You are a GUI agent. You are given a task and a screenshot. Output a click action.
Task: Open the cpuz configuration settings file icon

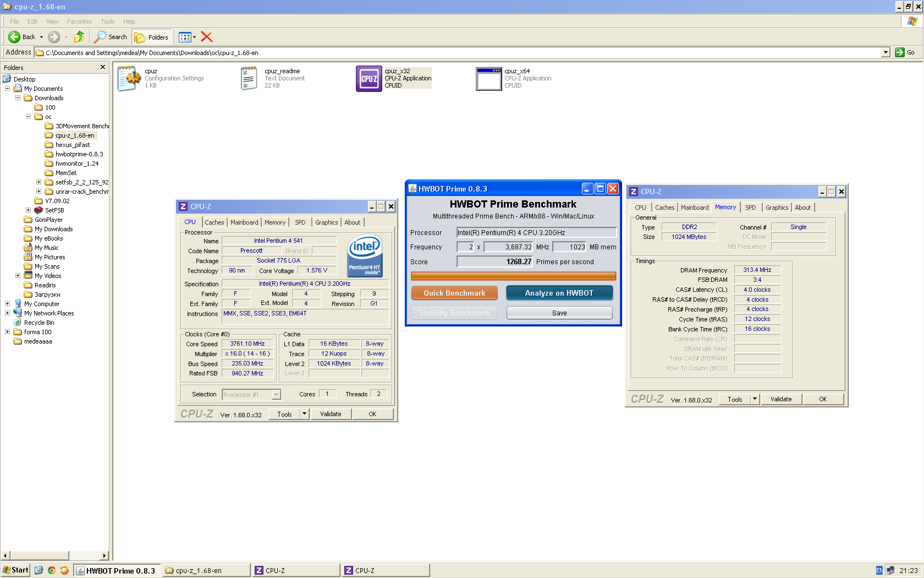[129, 79]
